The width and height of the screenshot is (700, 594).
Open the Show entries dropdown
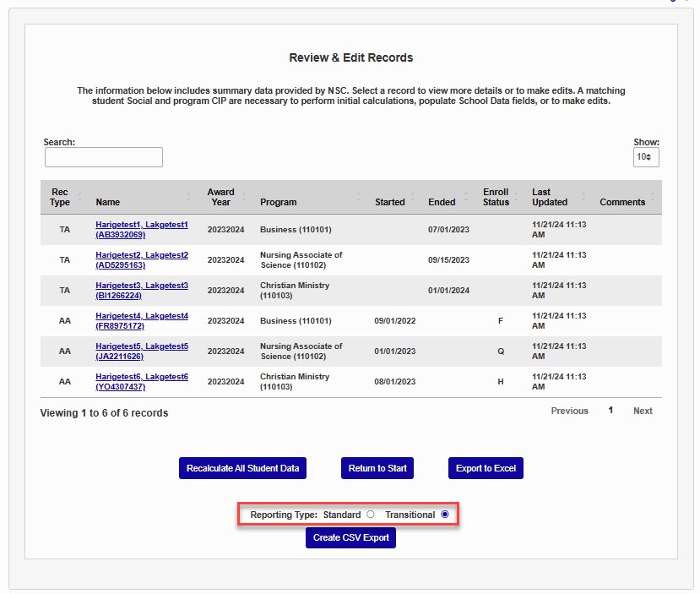coord(646,158)
